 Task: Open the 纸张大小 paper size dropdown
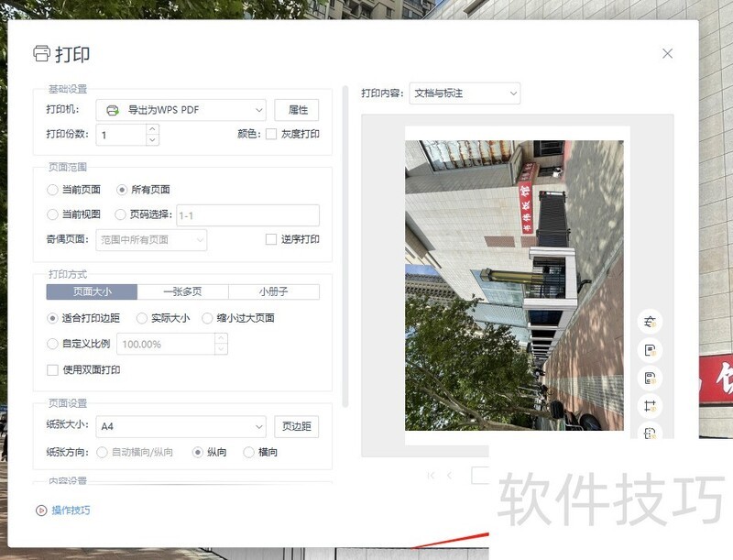[x=180, y=426]
